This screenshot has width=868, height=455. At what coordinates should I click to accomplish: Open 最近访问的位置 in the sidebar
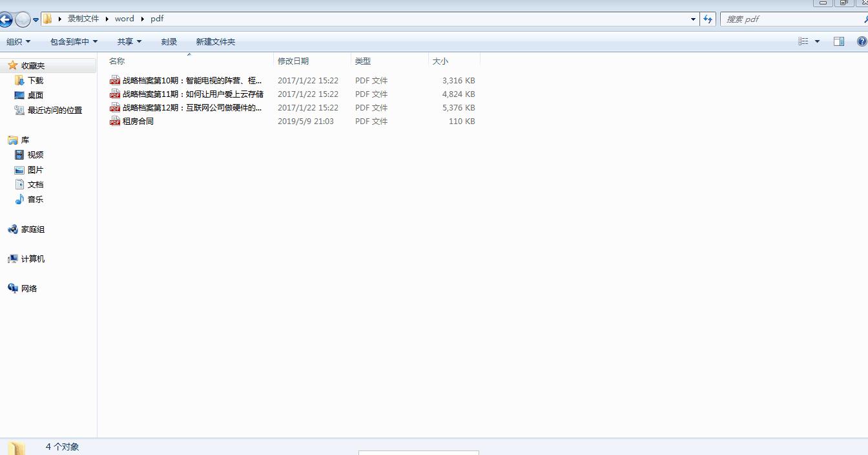pyautogui.click(x=55, y=111)
